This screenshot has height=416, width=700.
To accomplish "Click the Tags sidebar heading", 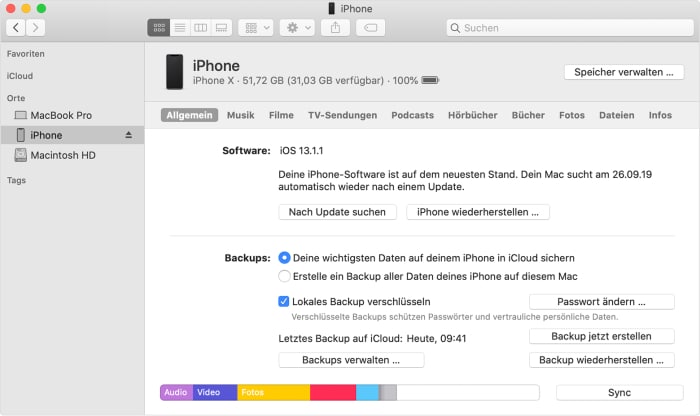I will 16,180.
